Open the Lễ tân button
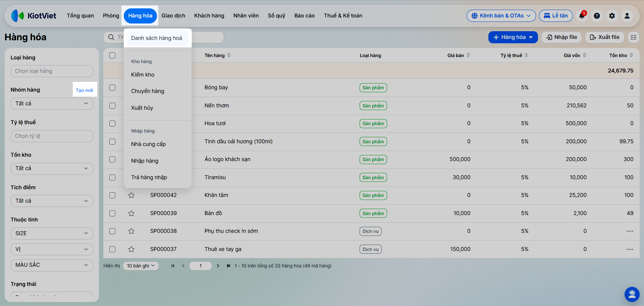This screenshot has width=644, height=306. point(556,16)
